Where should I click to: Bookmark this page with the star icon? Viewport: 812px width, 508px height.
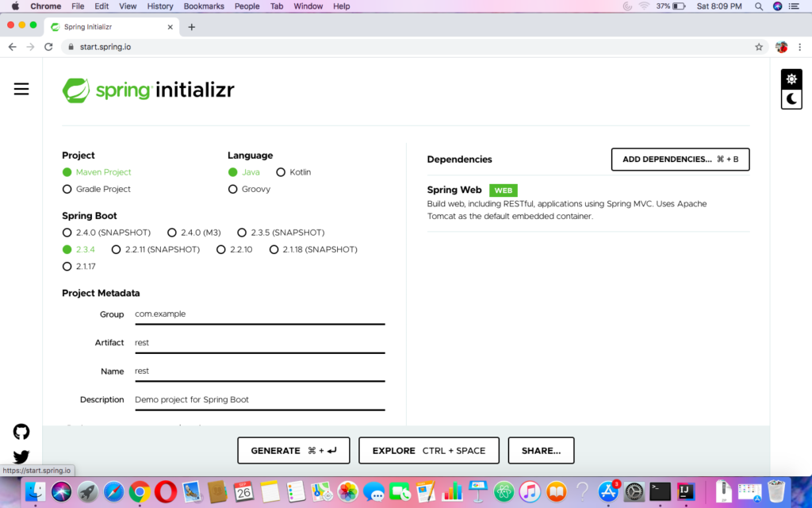(759, 47)
